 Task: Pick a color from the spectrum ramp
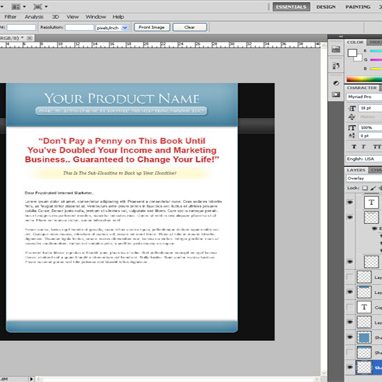[x=364, y=79]
